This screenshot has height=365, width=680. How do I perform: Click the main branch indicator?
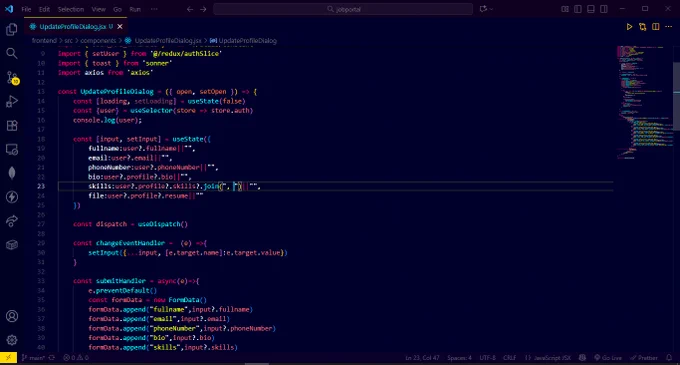pyautogui.click(x=33, y=358)
